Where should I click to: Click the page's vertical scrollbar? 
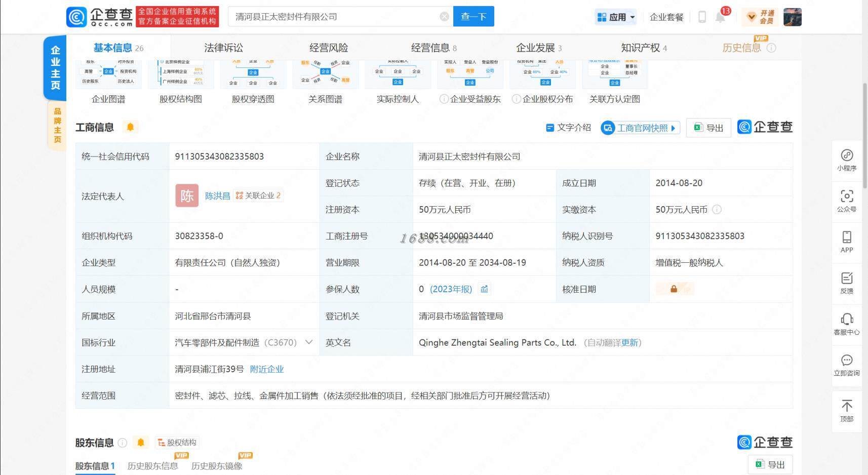(x=865, y=137)
